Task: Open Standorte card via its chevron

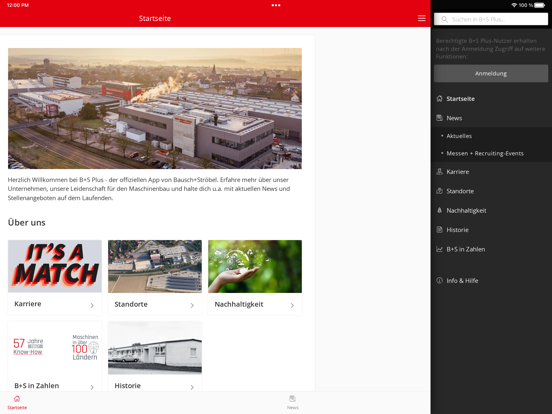Action: tap(192, 305)
